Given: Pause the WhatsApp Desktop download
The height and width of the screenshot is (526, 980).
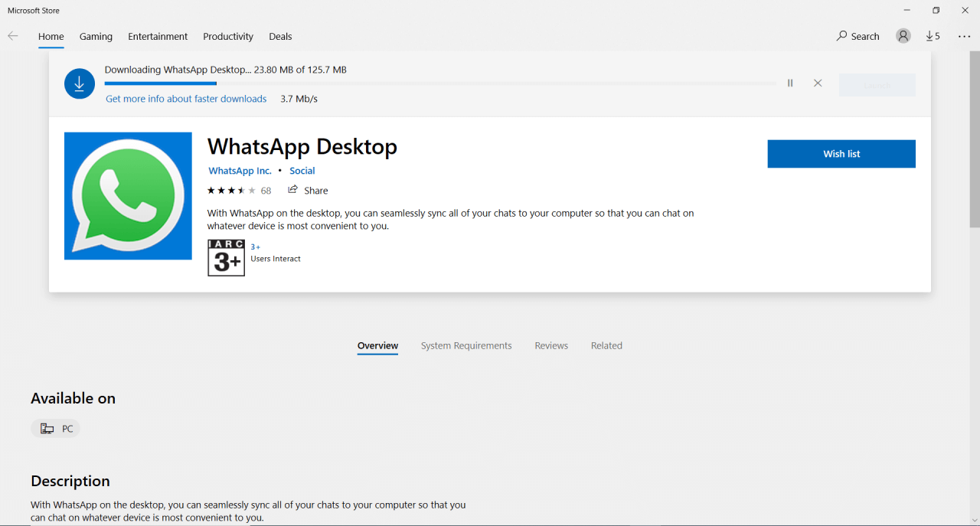Looking at the screenshot, I should coord(790,83).
